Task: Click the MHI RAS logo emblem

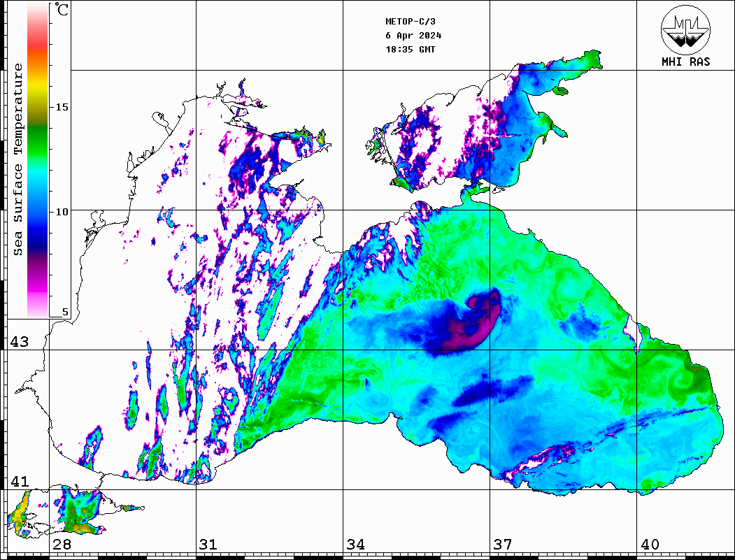Action: click(685, 29)
